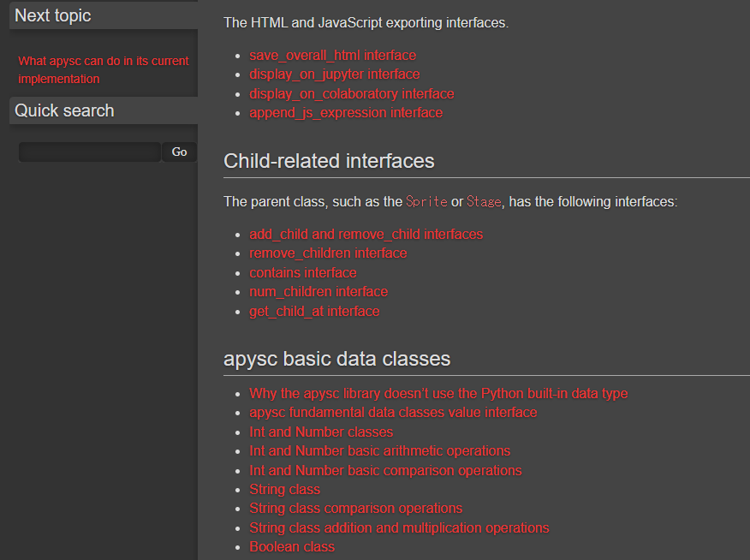Read why apysc doesn't use built-in types
Image resolution: width=750 pixels, height=560 pixels.
(438, 393)
